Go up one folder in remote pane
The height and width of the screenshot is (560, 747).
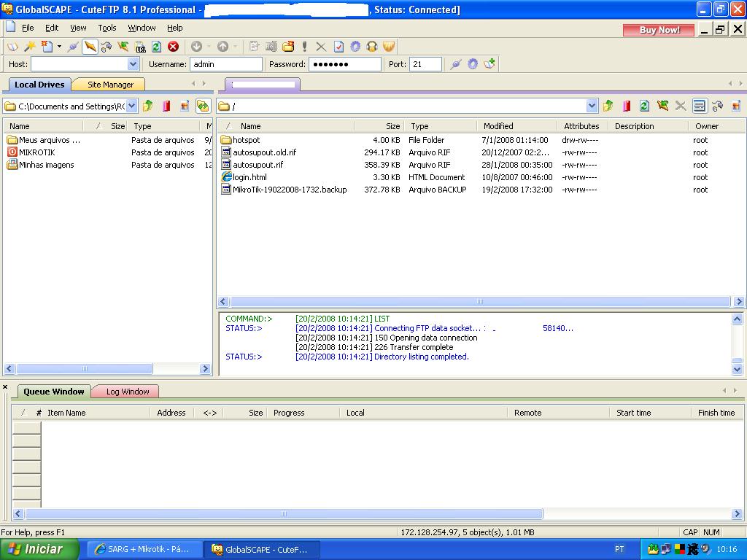(608, 106)
